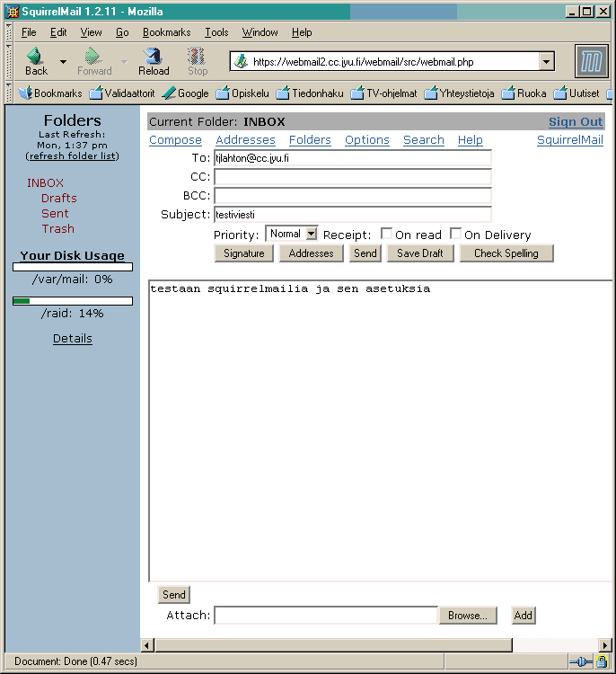The image size is (616, 674).
Task: Click the Addresses button below Priority
Action: [311, 253]
